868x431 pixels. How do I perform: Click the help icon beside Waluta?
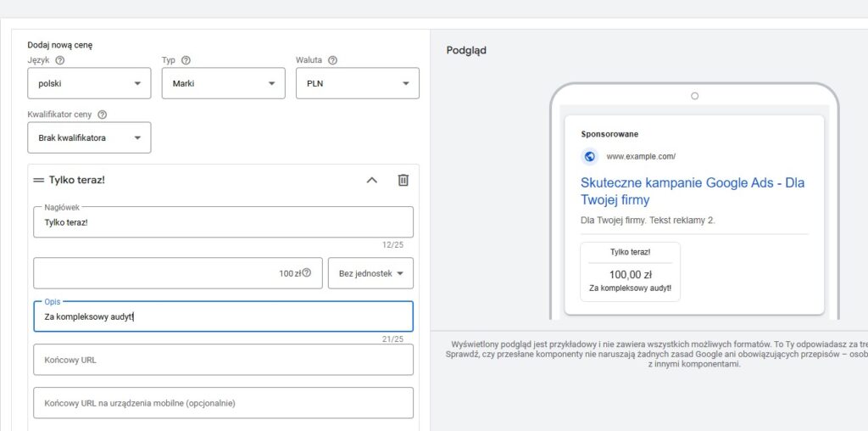pos(332,60)
